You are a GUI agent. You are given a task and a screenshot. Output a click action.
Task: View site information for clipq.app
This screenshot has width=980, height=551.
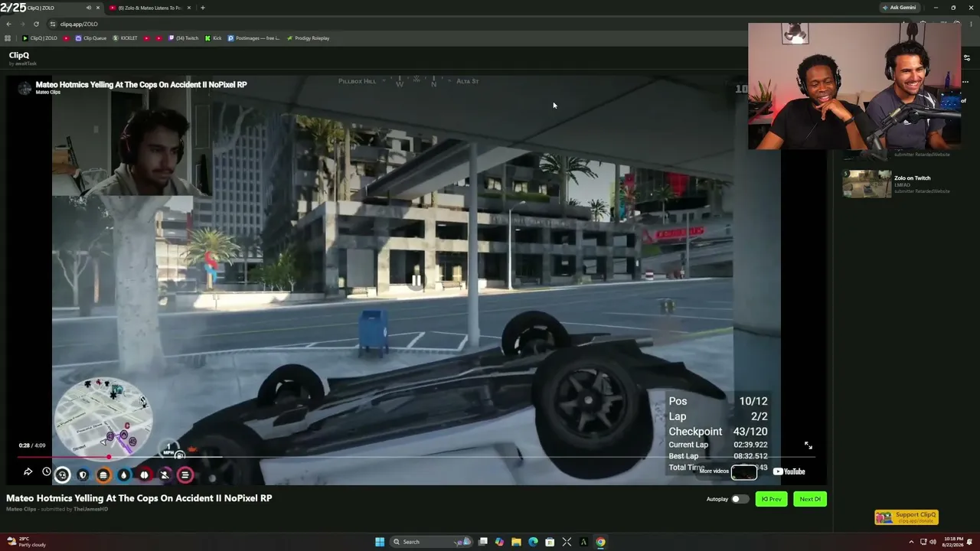click(x=52, y=24)
